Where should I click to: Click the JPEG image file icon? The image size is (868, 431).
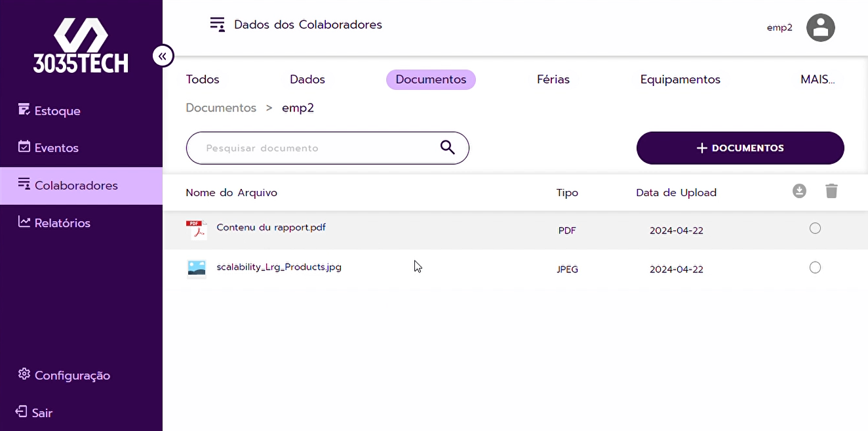196,268
